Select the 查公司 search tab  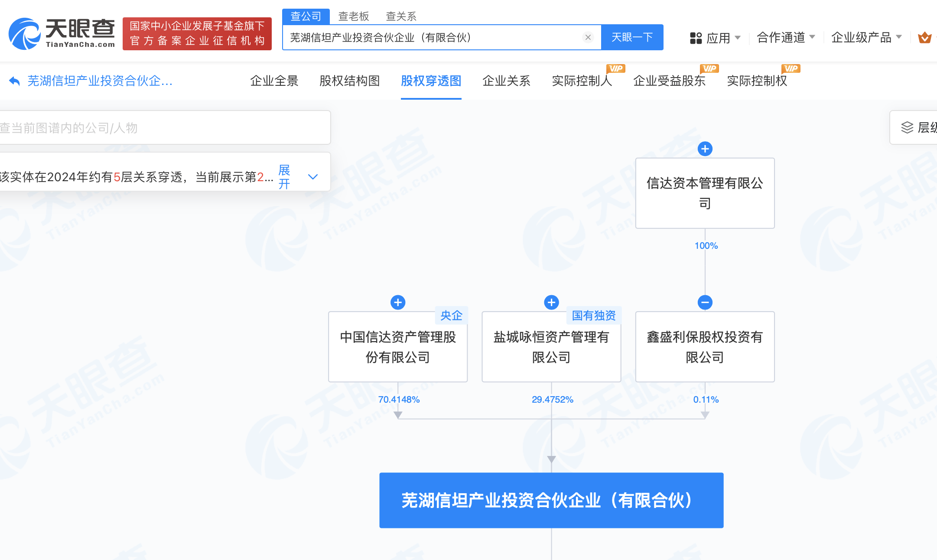click(306, 16)
